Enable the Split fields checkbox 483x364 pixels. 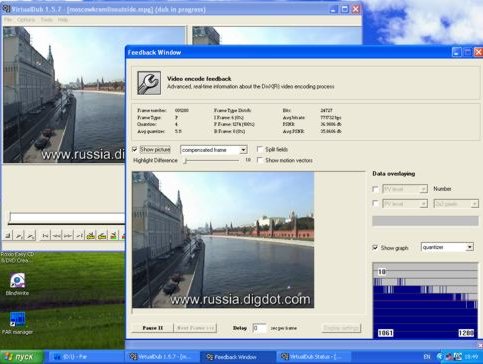tap(259, 149)
